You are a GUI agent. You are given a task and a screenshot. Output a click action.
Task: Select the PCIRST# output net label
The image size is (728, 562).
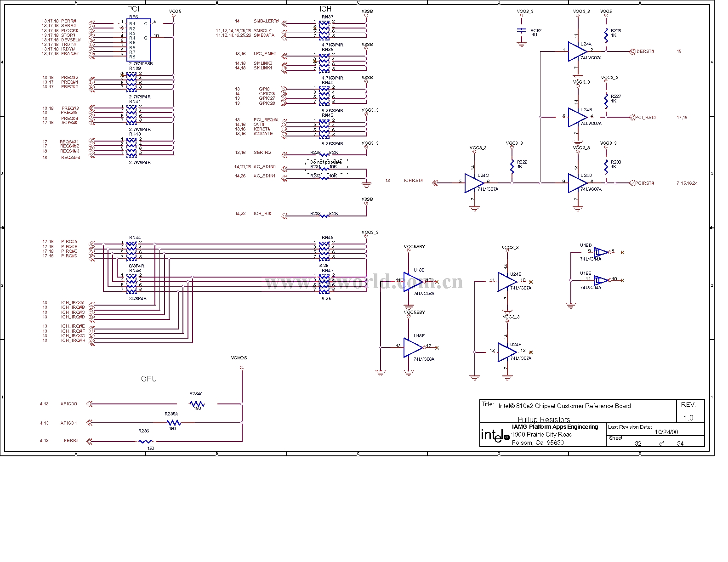pyautogui.click(x=644, y=183)
